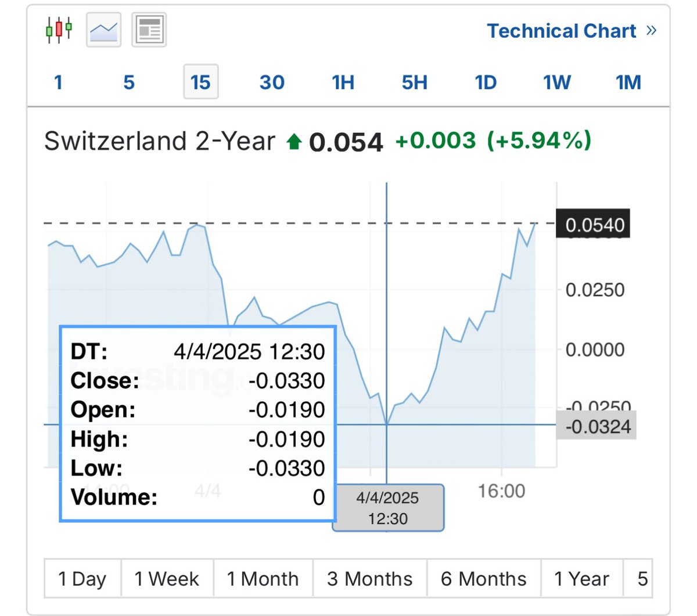This screenshot has height=616, width=697.
Task: Select the 1W interval
Action: pyautogui.click(x=557, y=82)
